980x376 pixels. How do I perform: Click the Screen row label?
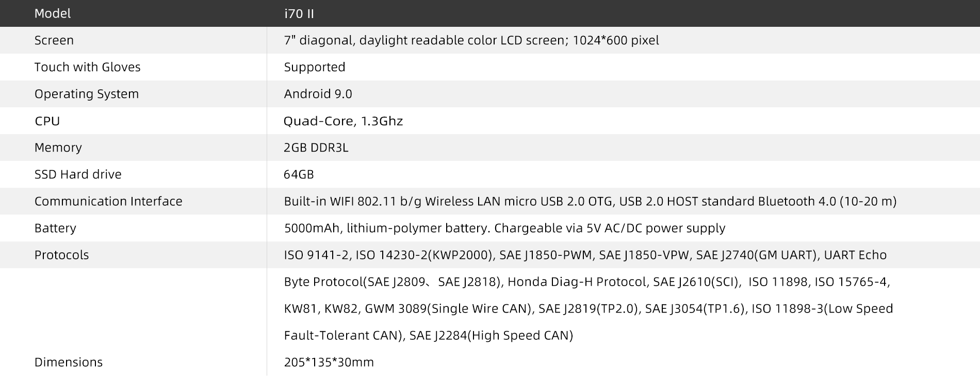[x=54, y=40]
